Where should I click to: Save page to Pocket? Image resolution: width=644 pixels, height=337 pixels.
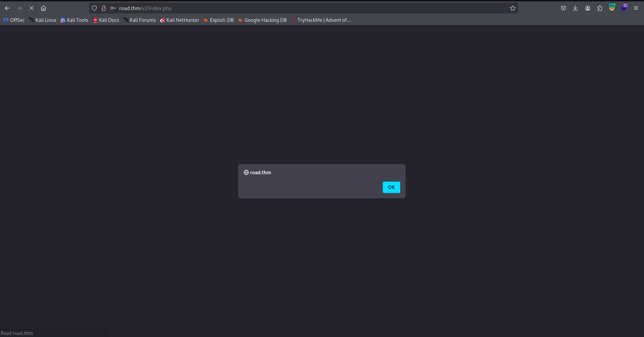click(x=563, y=8)
